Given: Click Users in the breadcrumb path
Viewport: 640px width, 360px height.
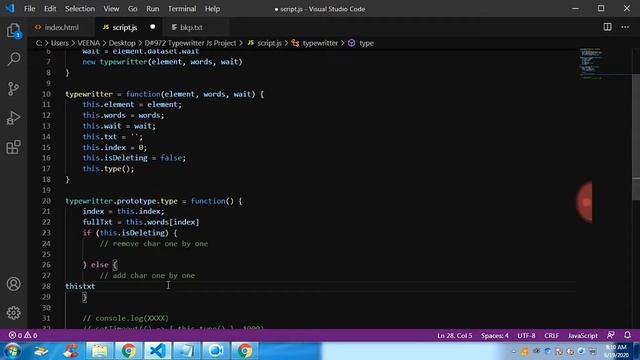Looking at the screenshot, I should (60, 43).
